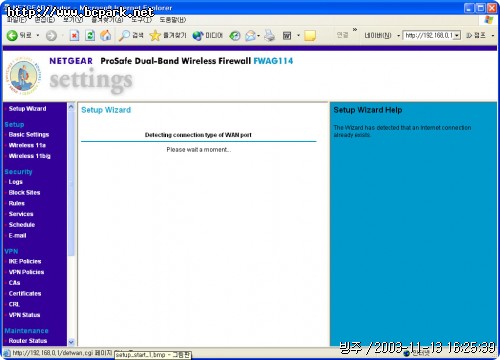The width and height of the screenshot is (500, 360).
Task: Click the IE Back arrow icon
Action: coord(12,35)
